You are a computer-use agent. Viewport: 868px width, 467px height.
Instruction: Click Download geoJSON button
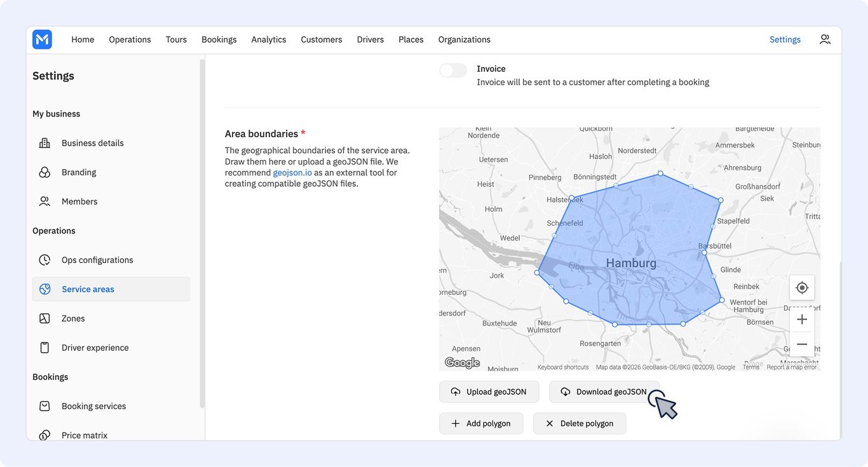(x=604, y=392)
